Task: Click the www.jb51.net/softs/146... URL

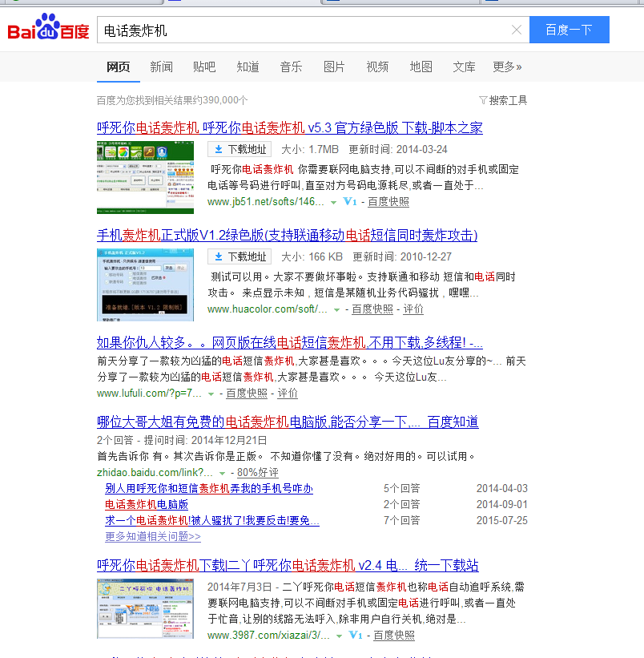Action: point(266,202)
